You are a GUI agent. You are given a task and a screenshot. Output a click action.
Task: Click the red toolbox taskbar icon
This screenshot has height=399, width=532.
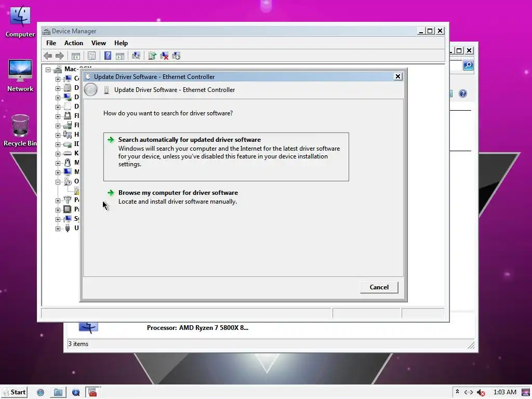[92, 393]
